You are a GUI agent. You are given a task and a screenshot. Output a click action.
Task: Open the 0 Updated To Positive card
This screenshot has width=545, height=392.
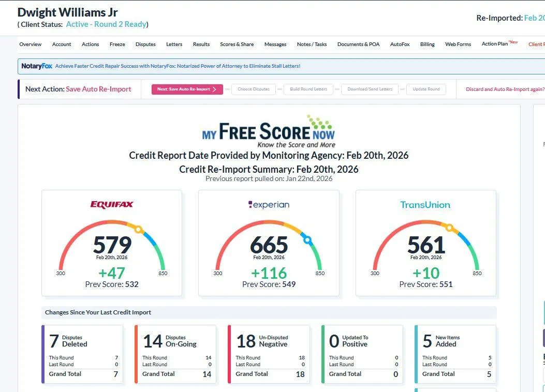coord(362,354)
